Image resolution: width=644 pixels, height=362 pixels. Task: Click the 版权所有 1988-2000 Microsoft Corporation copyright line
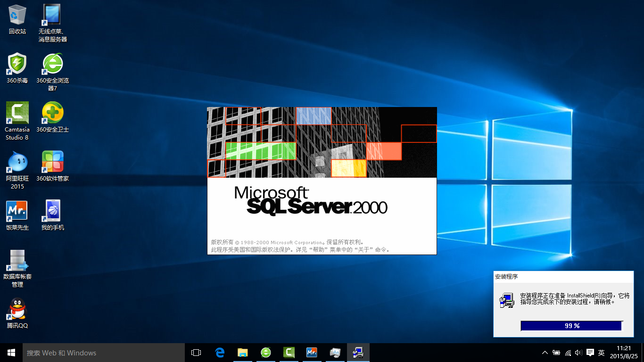(288, 242)
